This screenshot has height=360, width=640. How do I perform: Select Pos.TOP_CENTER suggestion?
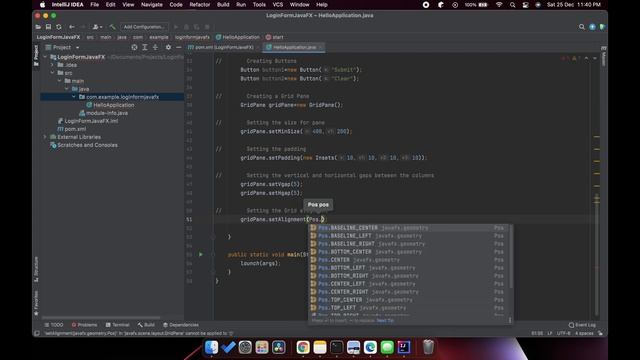tap(409, 300)
